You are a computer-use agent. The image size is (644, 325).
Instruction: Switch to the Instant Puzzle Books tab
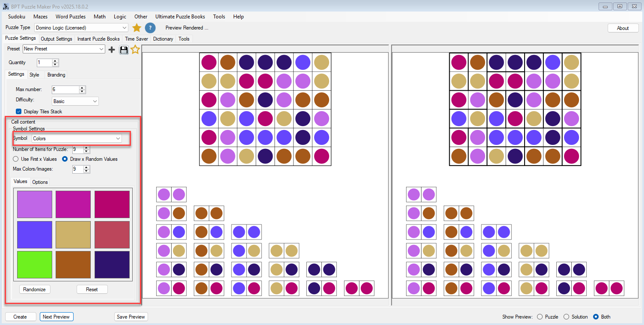click(98, 38)
